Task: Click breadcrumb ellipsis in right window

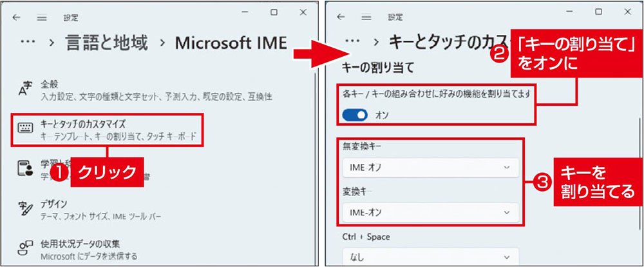Action: (353, 41)
